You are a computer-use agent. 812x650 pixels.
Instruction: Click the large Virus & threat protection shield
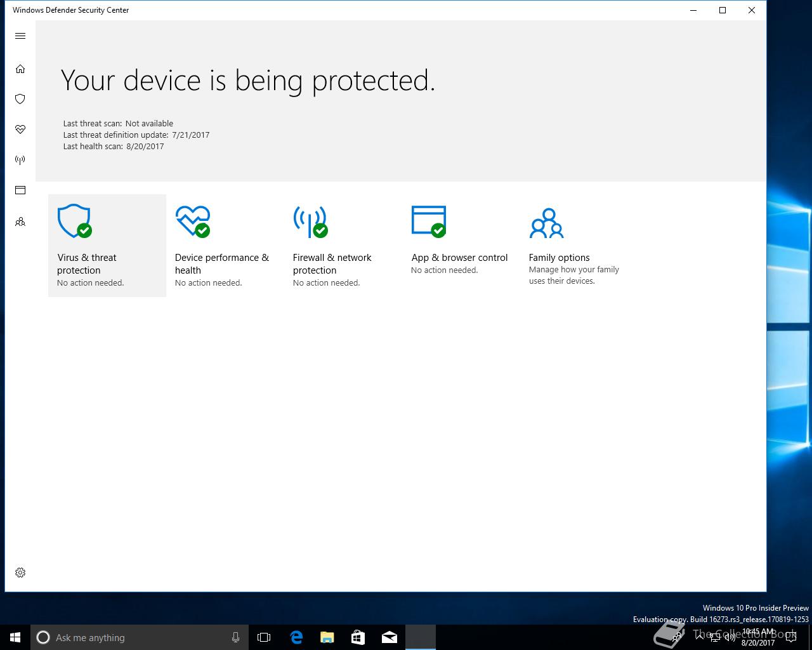(x=75, y=222)
